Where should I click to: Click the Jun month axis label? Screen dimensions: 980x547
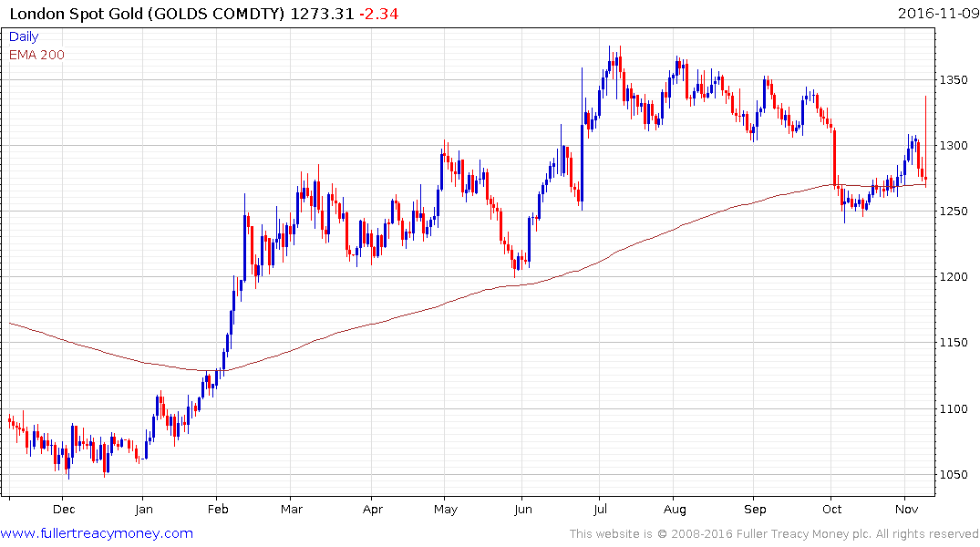point(523,510)
